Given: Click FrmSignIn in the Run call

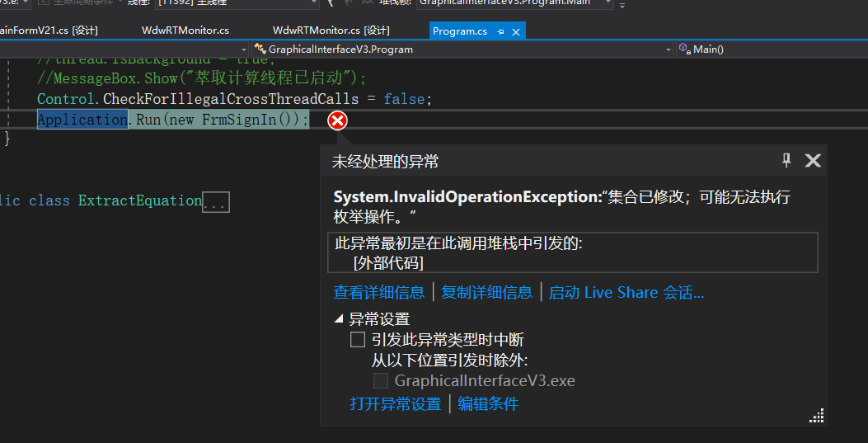Looking at the screenshot, I should 238,120.
